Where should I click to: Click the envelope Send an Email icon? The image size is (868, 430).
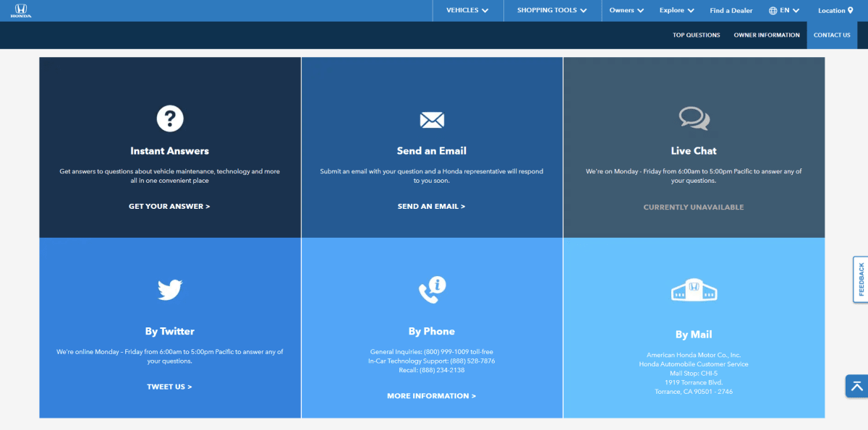tap(432, 120)
